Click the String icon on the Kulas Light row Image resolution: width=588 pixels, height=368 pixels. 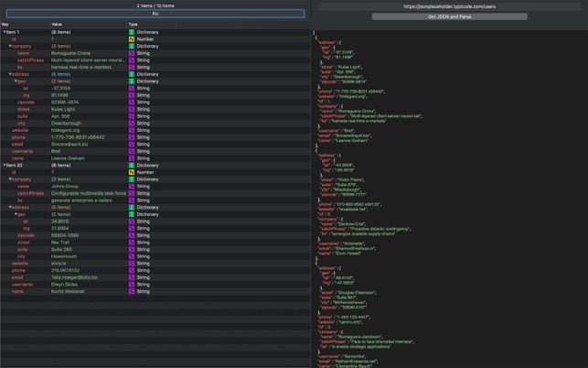pyautogui.click(x=132, y=109)
